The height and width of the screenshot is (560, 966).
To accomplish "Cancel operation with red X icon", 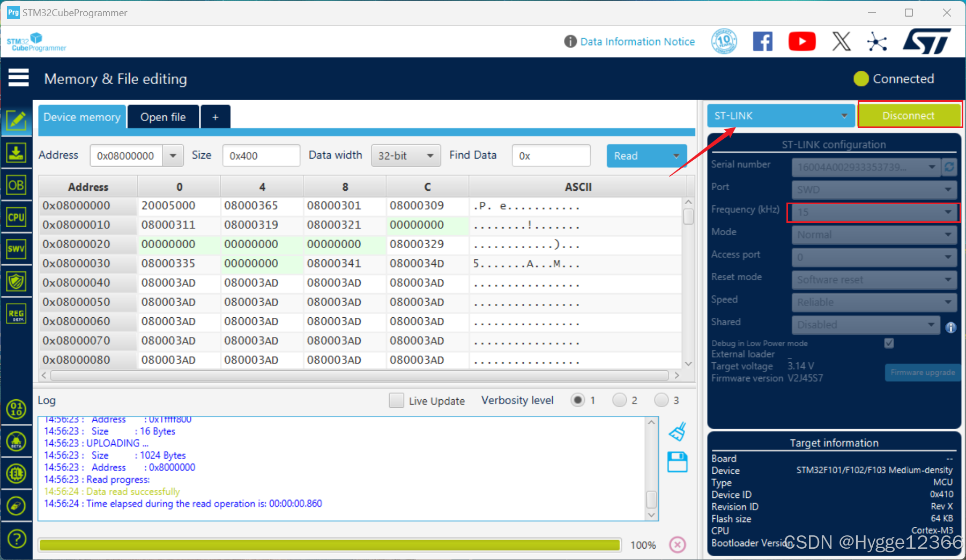I will 678,545.
